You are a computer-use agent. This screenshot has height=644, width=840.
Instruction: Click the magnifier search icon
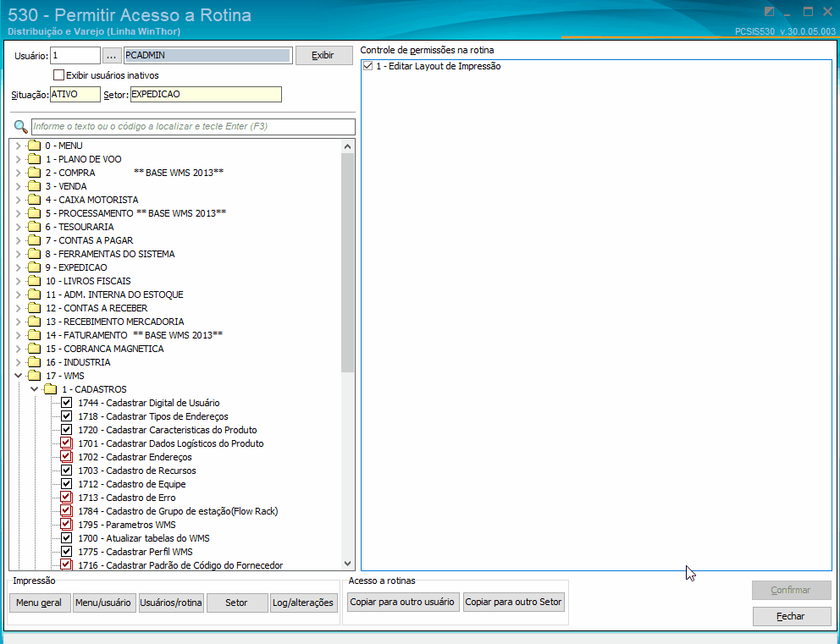[x=20, y=127]
